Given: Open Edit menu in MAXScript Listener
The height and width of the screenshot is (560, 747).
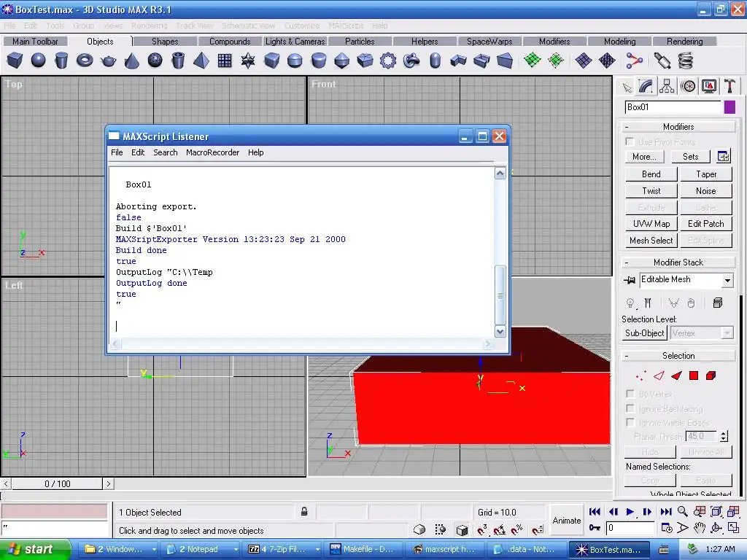Looking at the screenshot, I should [138, 152].
